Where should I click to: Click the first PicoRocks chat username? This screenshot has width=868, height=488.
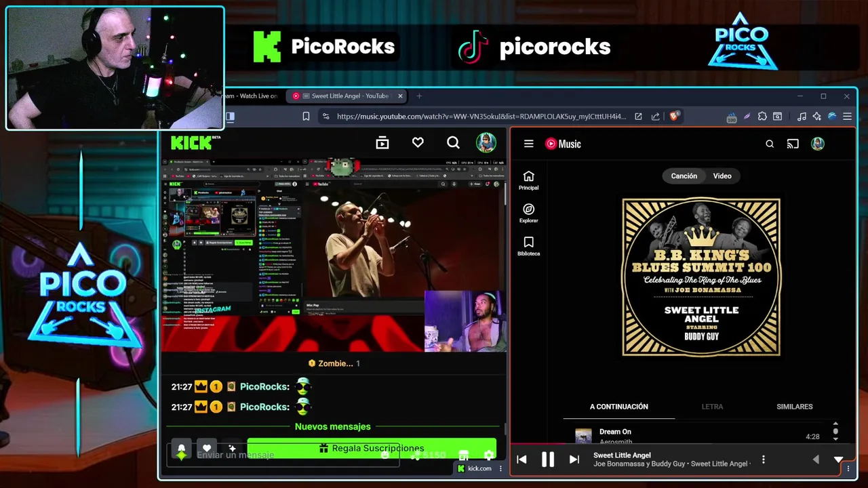[x=264, y=386]
